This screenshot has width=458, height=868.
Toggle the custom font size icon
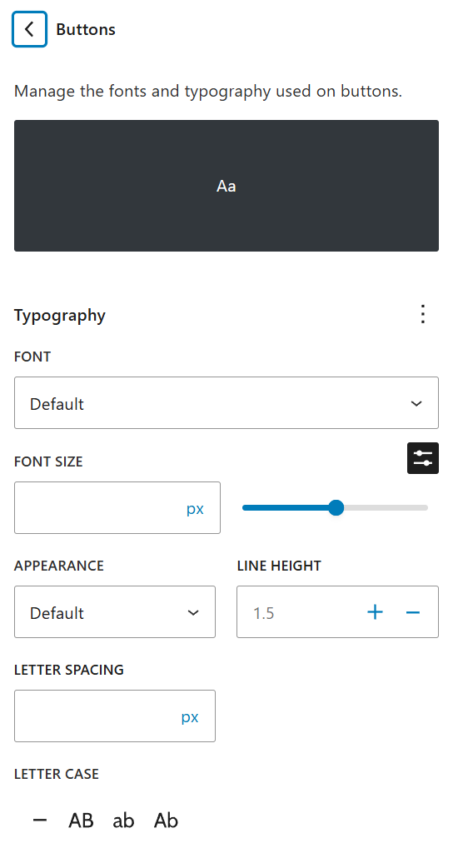[423, 458]
